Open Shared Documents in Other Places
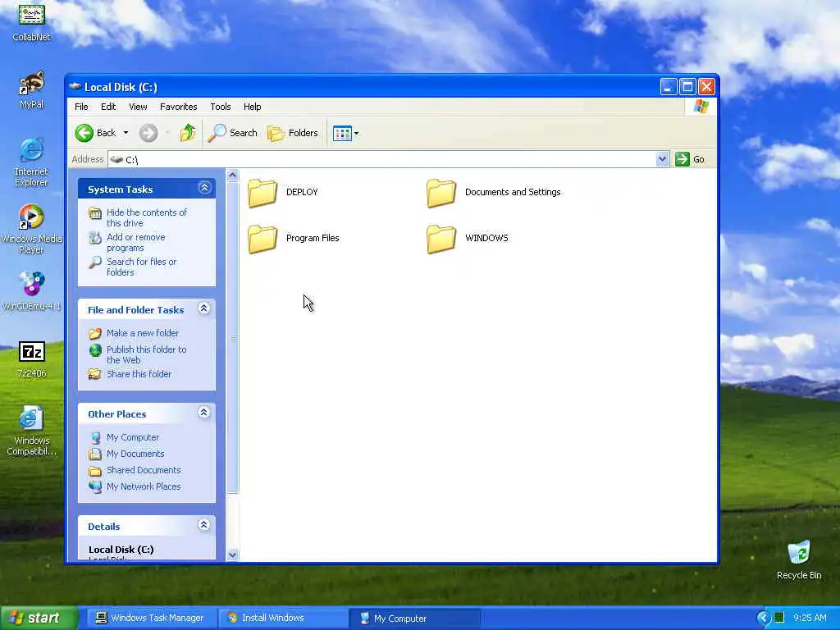Screen dimensions: 840x630 pos(144,470)
